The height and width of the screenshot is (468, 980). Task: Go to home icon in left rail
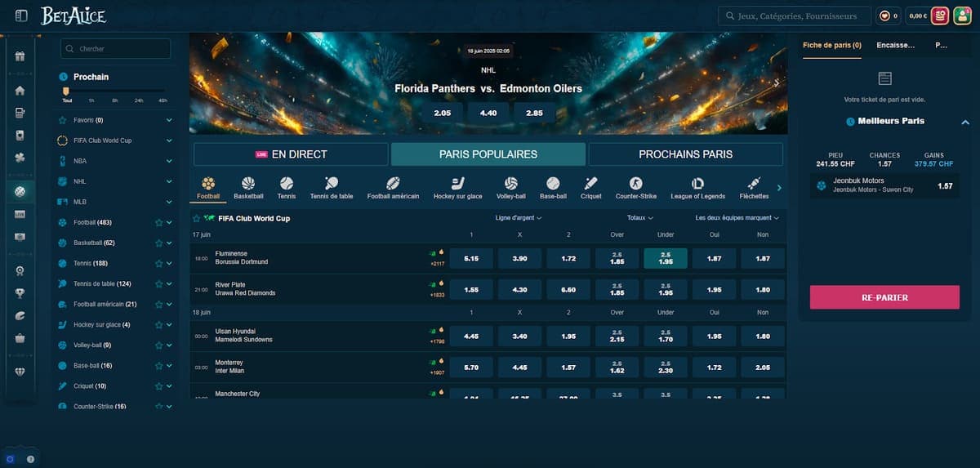20,91
